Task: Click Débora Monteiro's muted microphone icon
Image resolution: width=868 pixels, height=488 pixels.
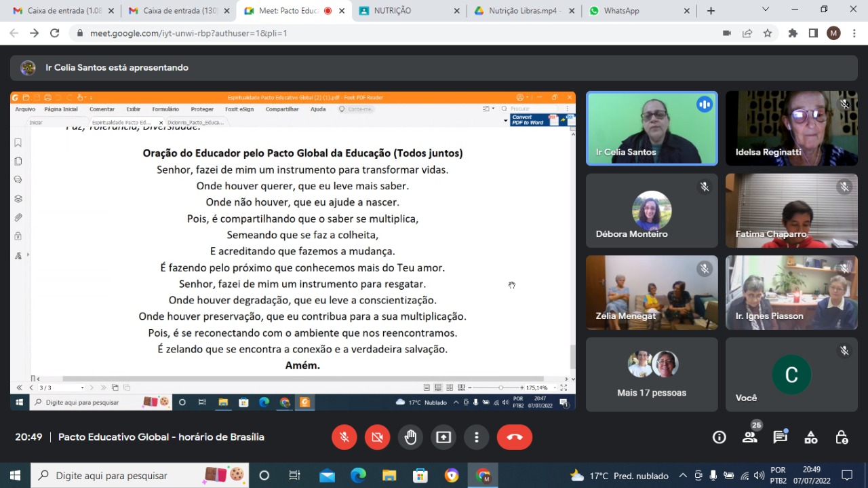Action: coord(705,187)
